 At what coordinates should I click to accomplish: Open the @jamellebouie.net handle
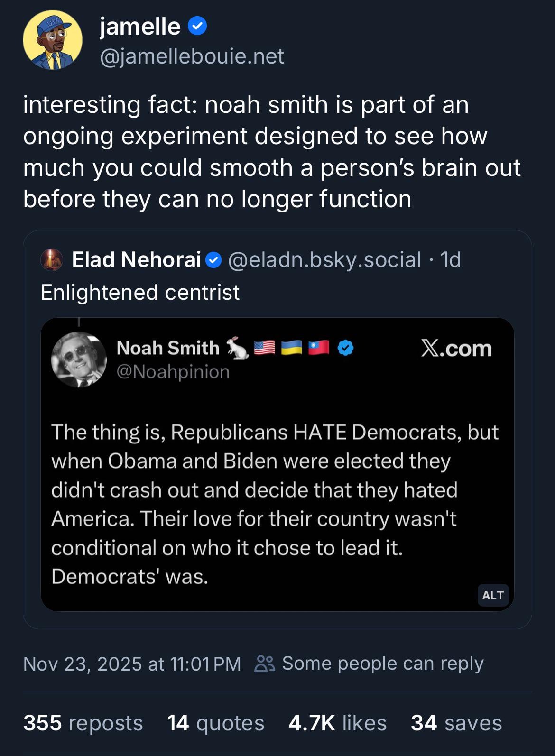pyautogui.click(x=192, y=56)
